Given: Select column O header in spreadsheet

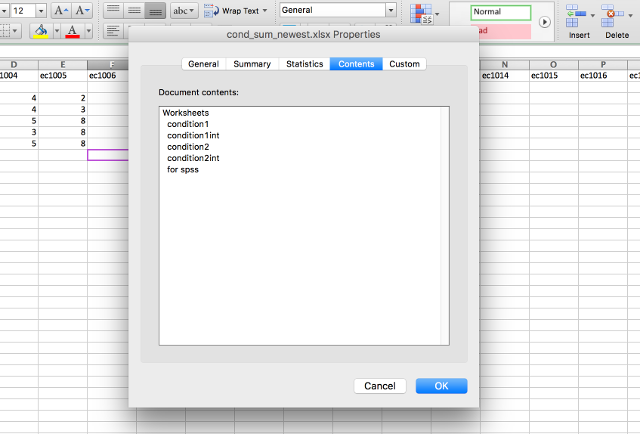Looking at the screenshot, I should click(554, 65).
